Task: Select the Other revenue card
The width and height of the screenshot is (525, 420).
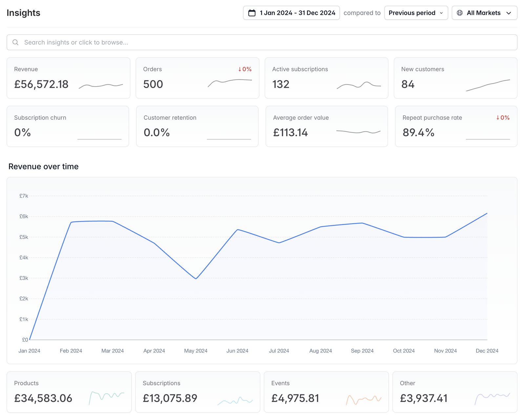Action: [x=455, y=392]
